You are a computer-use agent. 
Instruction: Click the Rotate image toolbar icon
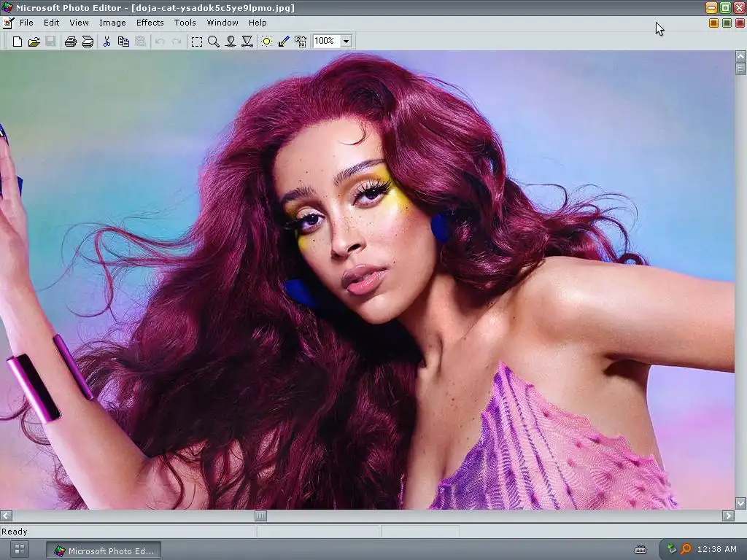pyautogui.click(x=301, y=42)
